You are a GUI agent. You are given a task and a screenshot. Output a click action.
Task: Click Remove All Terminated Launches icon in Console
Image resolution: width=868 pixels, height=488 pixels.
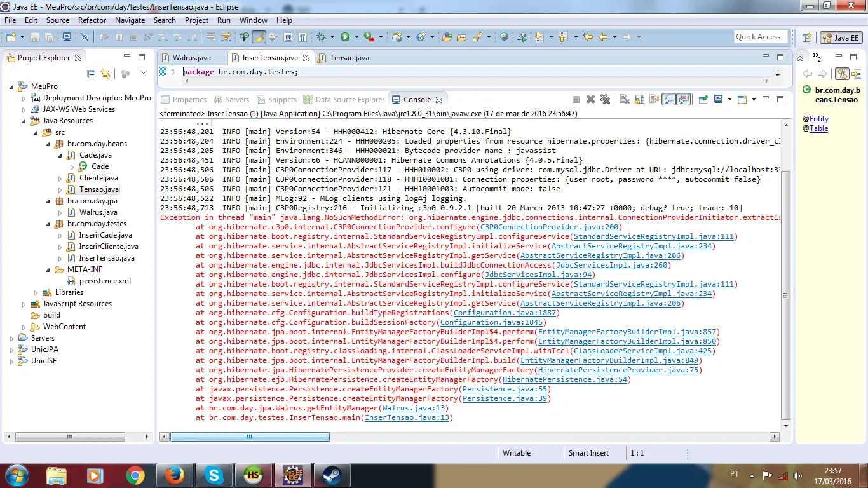point(605,99)
